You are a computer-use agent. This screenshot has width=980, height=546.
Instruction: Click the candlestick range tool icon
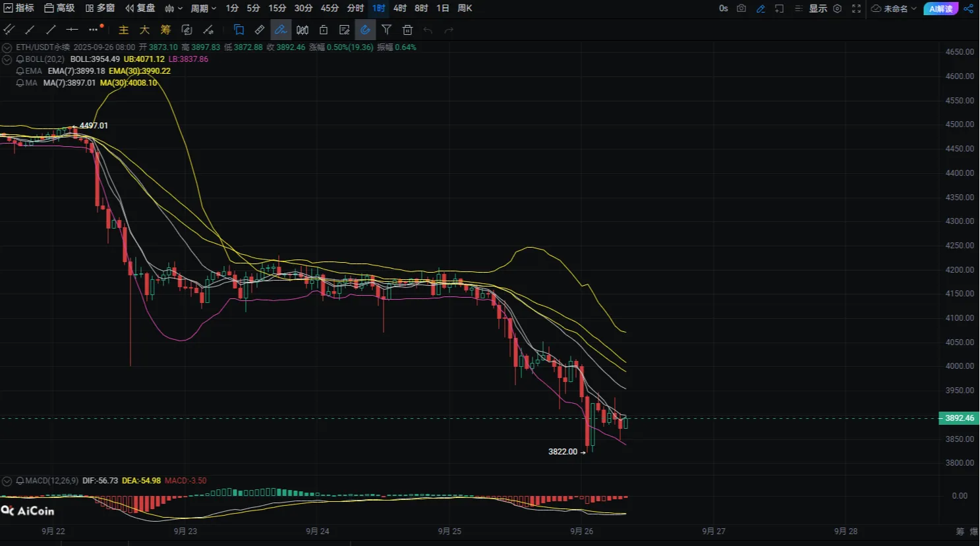coord(303,30)
